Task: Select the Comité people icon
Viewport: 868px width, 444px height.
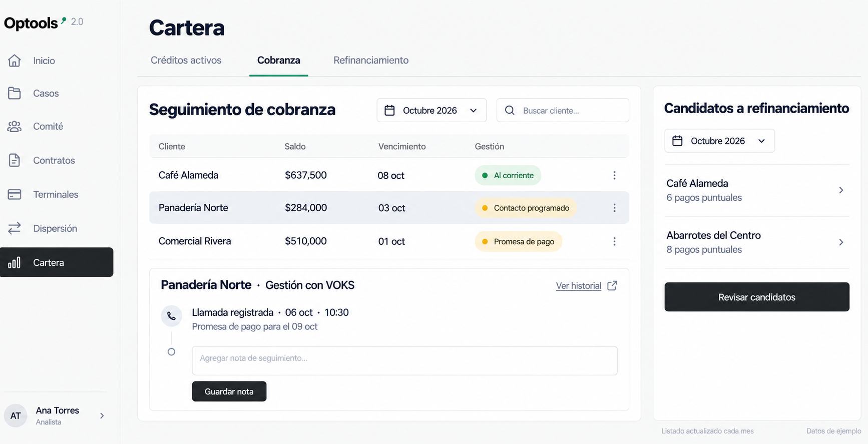Action: (15, 126)
